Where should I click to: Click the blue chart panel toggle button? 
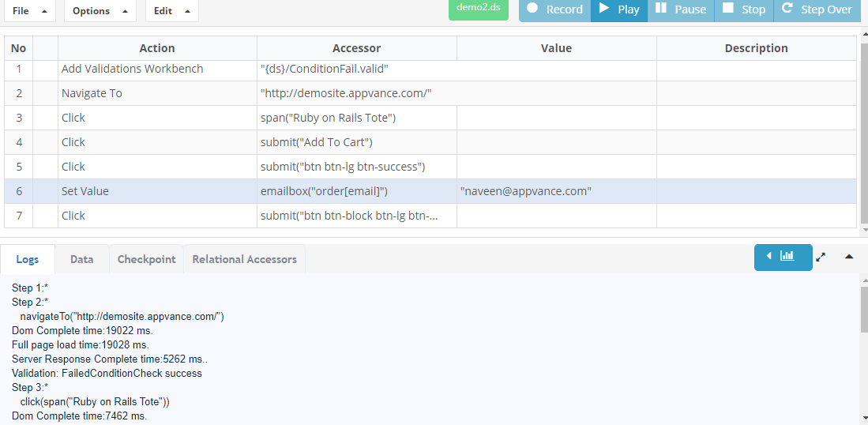pyautogui.click(x=783, y=258)
